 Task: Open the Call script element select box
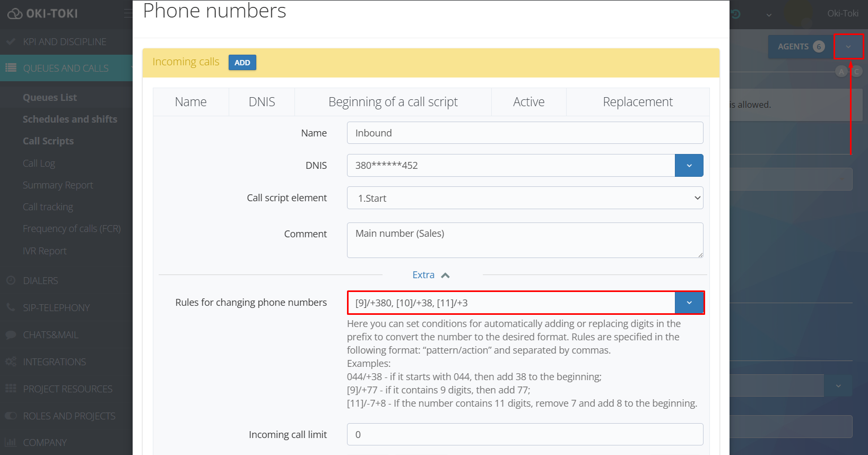525,198
